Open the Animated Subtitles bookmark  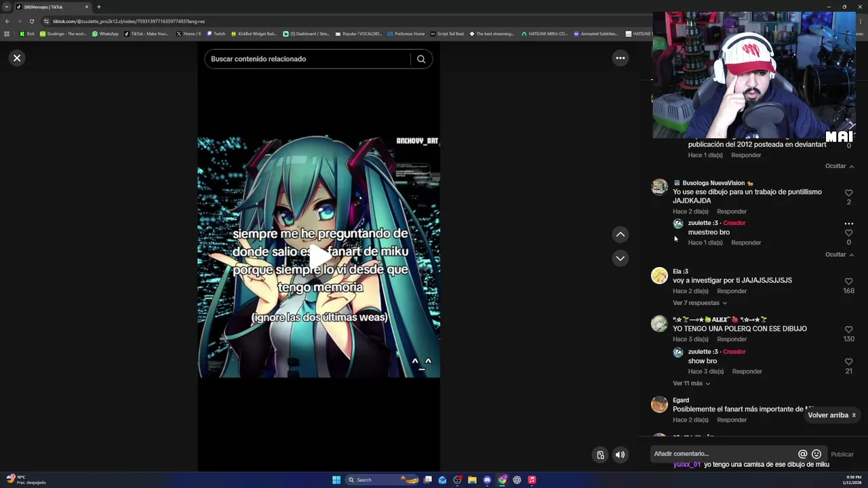[x=596, y=34]
